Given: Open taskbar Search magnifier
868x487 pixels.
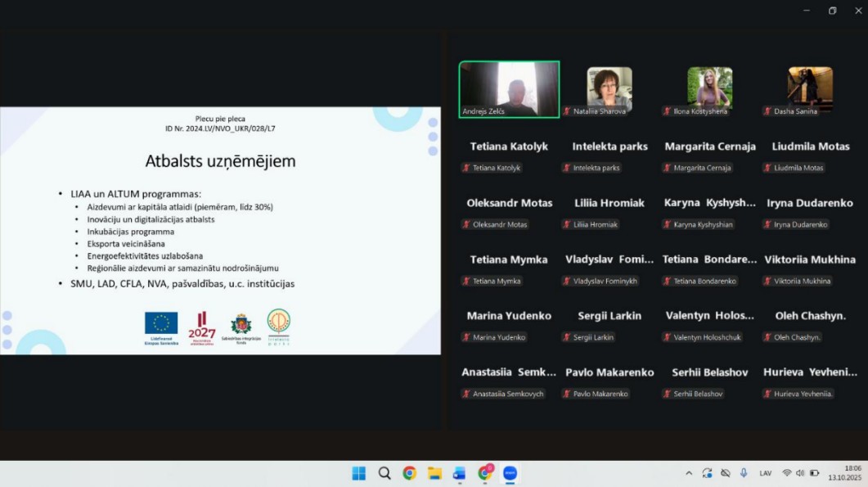Looking at the screenshot, I should [384, 473].
